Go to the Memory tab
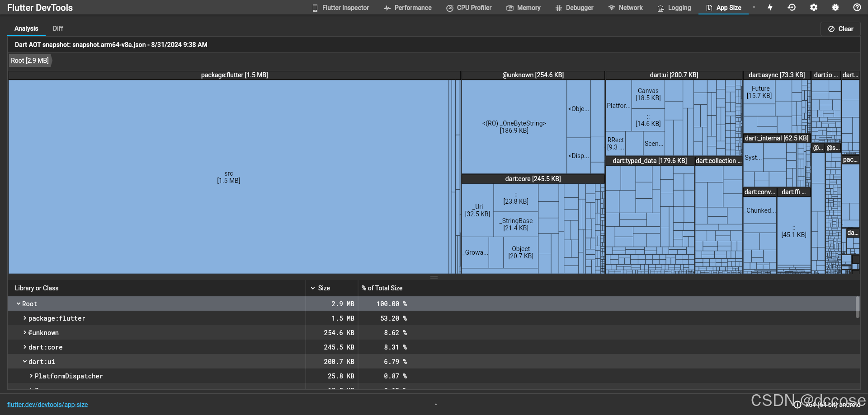 pos(524,8)
